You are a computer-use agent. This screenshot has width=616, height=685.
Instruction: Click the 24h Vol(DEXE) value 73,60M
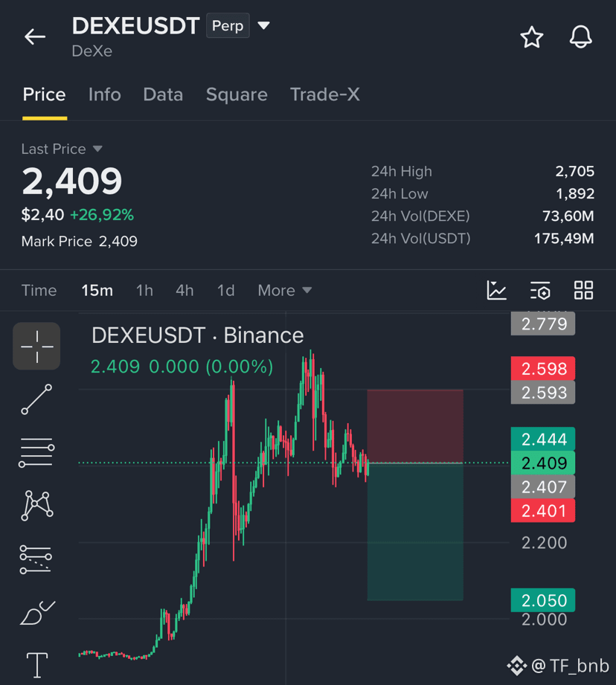[x=568, y=216]
